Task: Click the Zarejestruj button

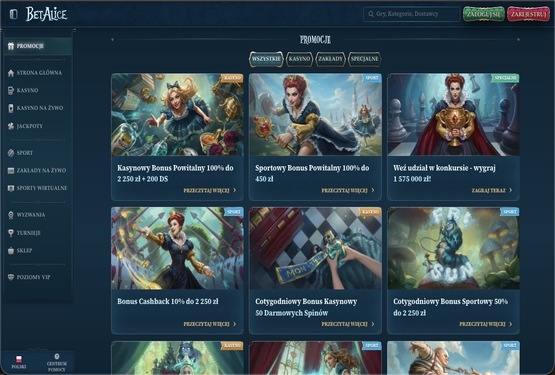Action: (x=528, y=15)
